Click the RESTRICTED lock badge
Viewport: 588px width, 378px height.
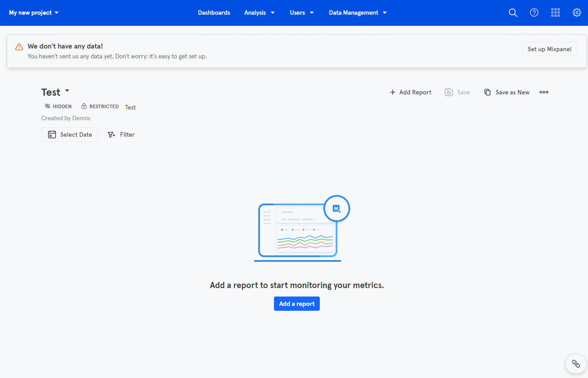tap(100, 106)
